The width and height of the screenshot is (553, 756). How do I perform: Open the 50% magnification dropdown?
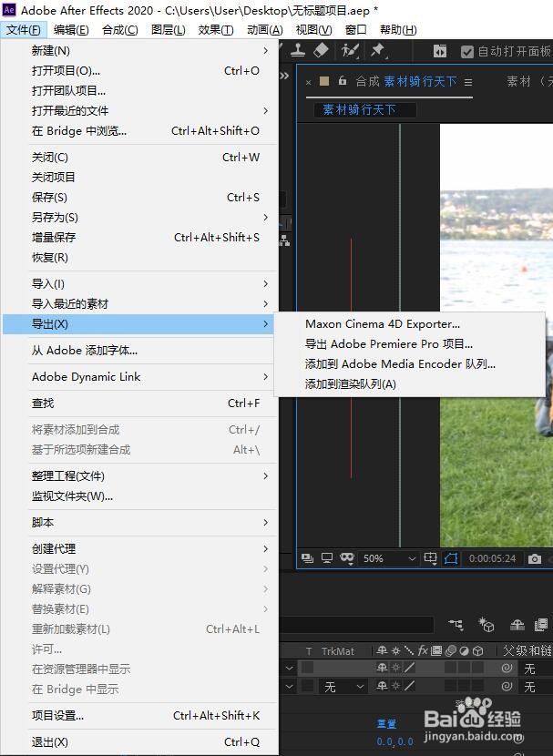[x=389, y=558]
